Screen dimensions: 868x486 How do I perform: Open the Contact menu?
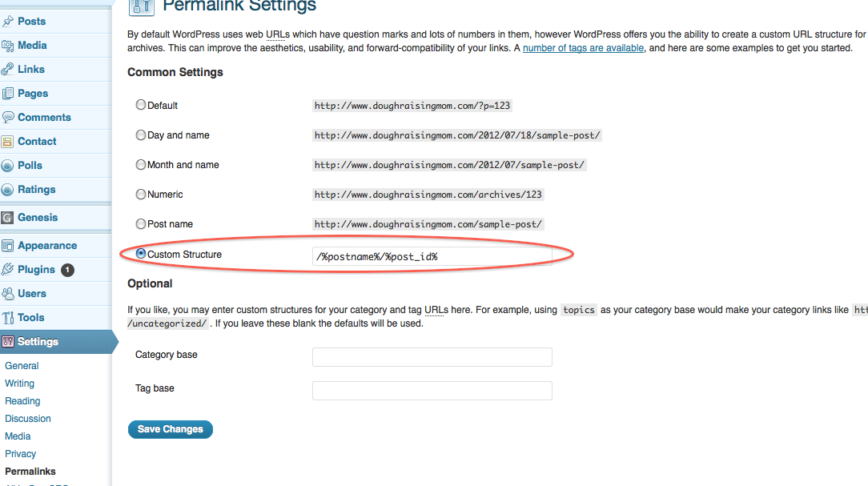[x=37, y=141]
